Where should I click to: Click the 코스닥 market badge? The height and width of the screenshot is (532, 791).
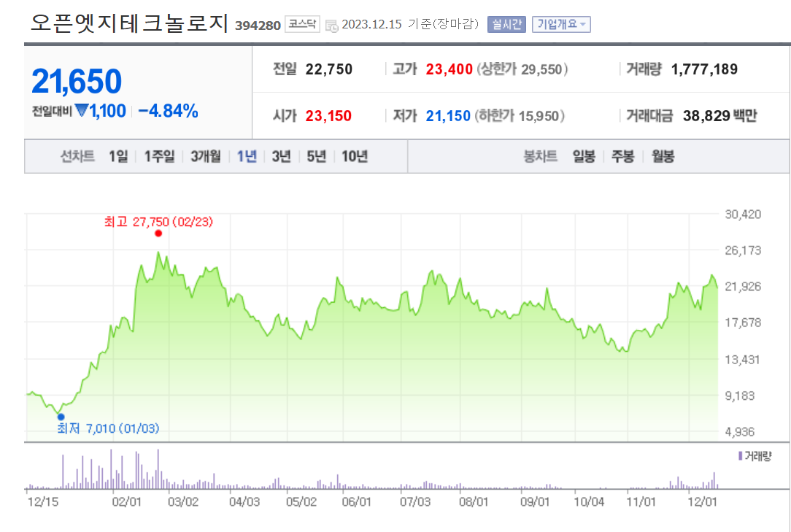(x=302, y=24)
